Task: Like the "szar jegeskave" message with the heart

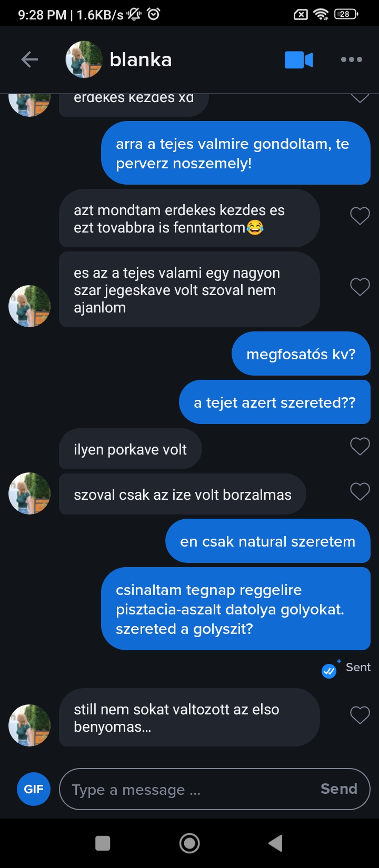Action: point(360,287)
